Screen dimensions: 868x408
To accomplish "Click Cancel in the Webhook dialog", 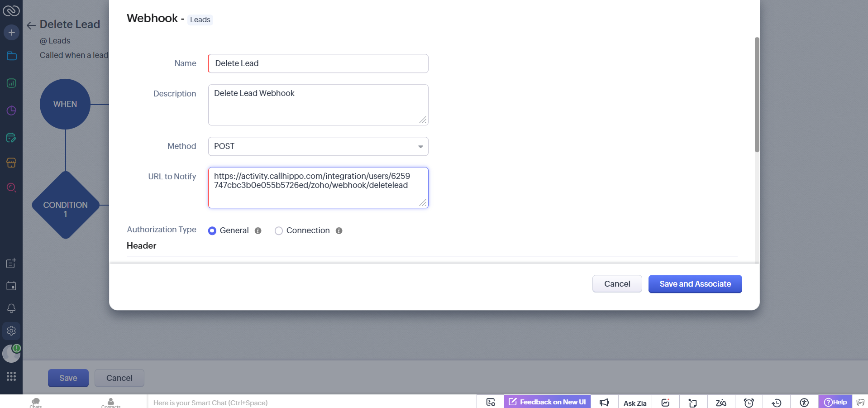I will click(x=617, y=284).
